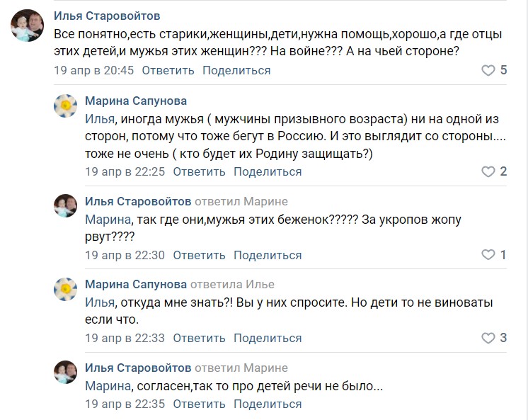528x420 pixels.
Task: Click Илья's avatar on the 22:30 reply
Action: tap(66, 206)
